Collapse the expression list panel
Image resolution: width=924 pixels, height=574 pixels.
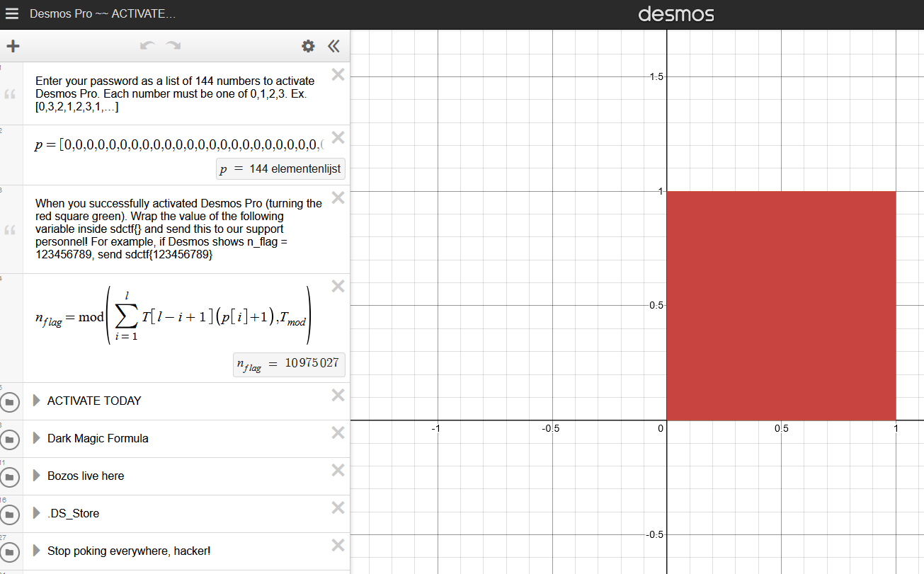[x=333, y=47]
